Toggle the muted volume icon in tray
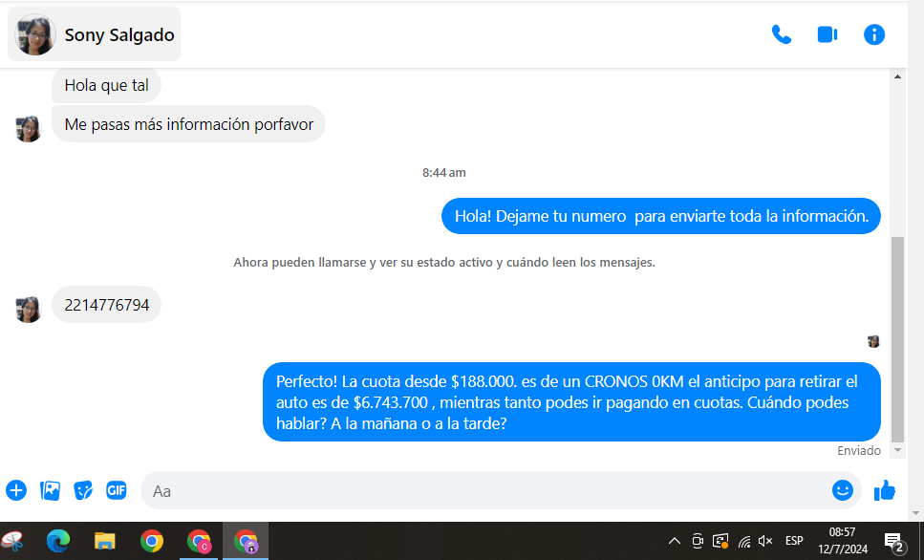 coord(765,541)
